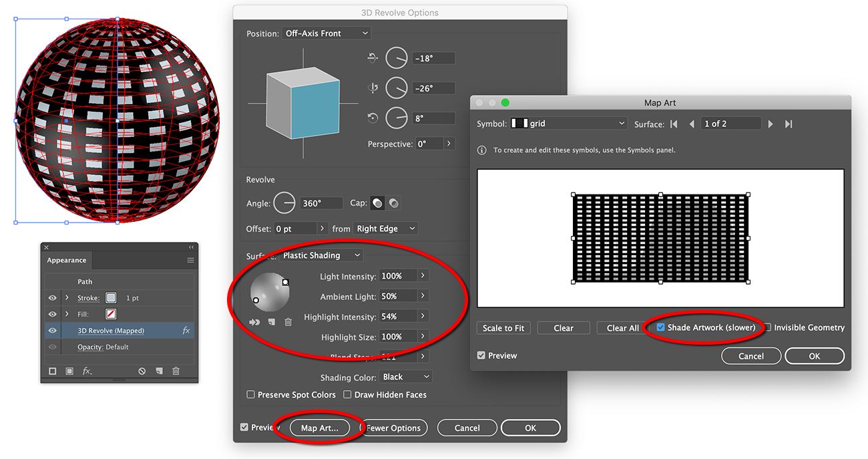Open the Symbol dropdown showing grid
This screenshot has width=868, height=459.
click(x=569, y=123)
